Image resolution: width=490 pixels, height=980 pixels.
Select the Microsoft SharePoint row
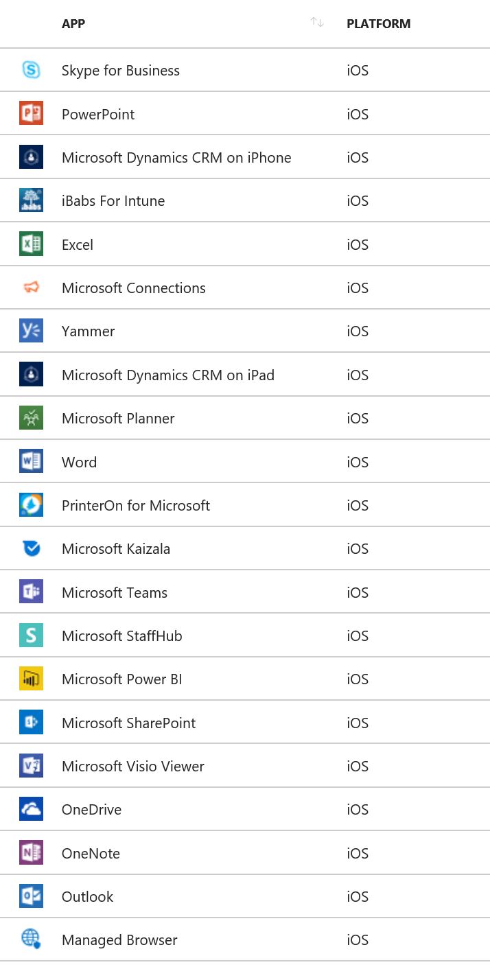click(128, 722)
